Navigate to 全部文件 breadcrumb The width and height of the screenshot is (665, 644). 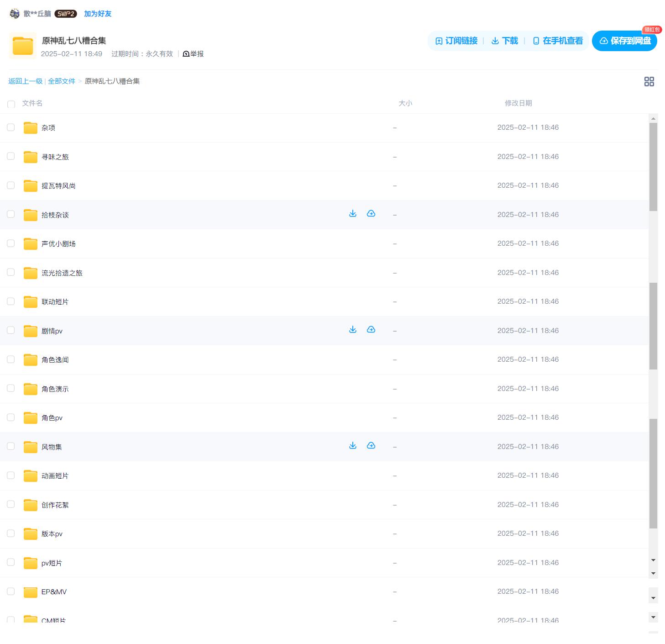point(62,81)
